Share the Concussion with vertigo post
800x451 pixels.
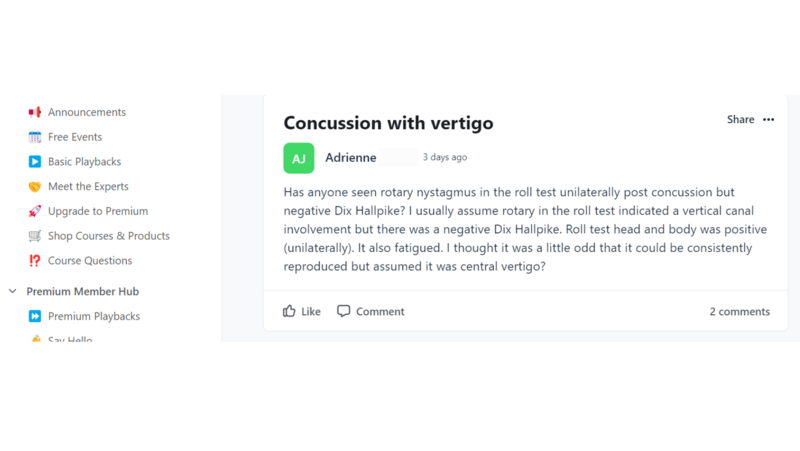point(740,120)
